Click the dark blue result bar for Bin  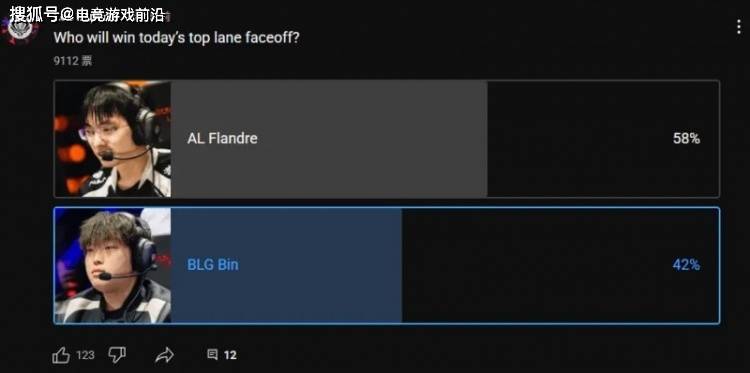[x=286, y=265]
